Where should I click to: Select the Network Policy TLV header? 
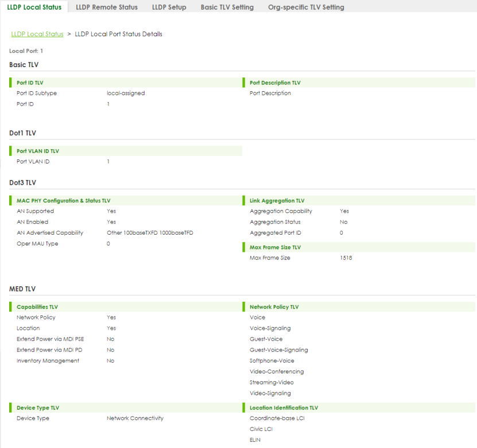[274, 307]
